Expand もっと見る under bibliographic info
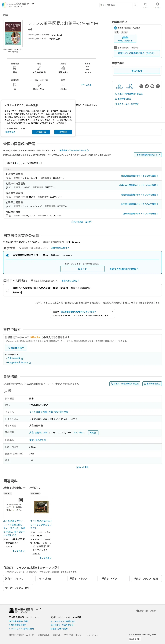 tap(82, 467)
